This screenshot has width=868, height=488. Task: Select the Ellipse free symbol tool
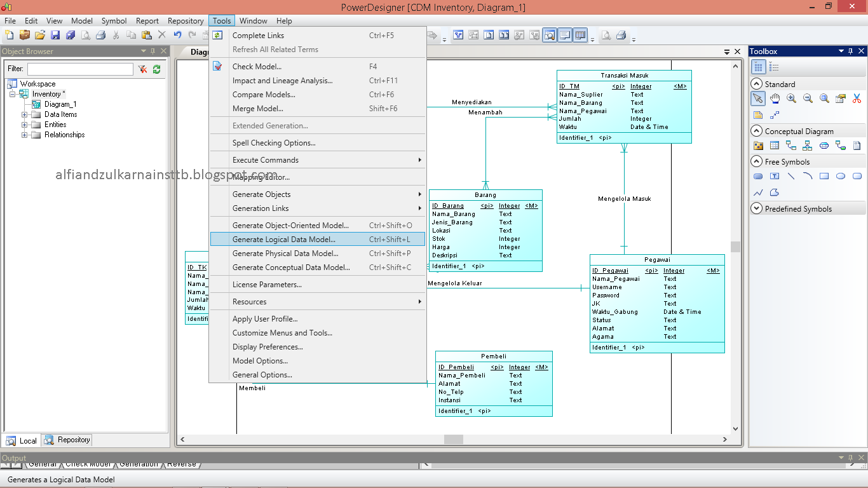[840, 176]
